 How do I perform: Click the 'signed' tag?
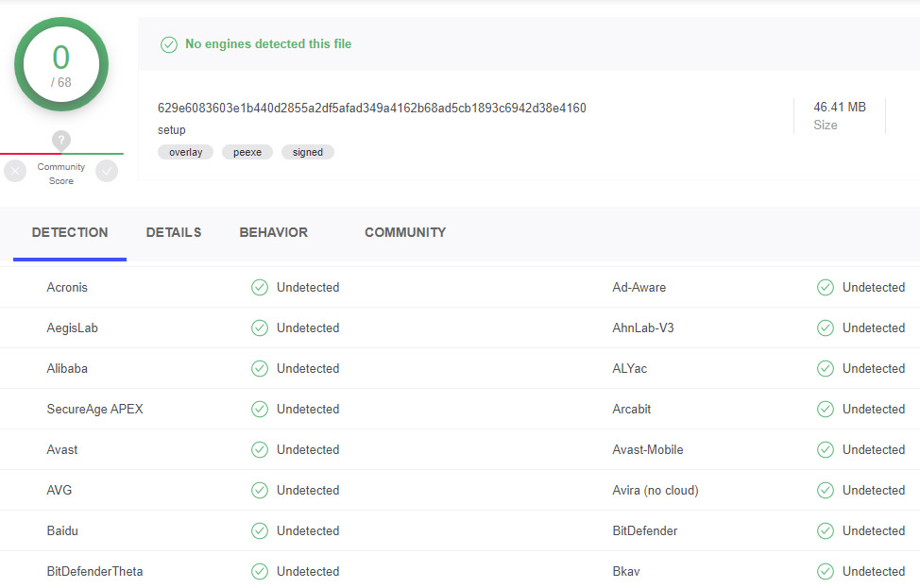click(x=308, y=152)
